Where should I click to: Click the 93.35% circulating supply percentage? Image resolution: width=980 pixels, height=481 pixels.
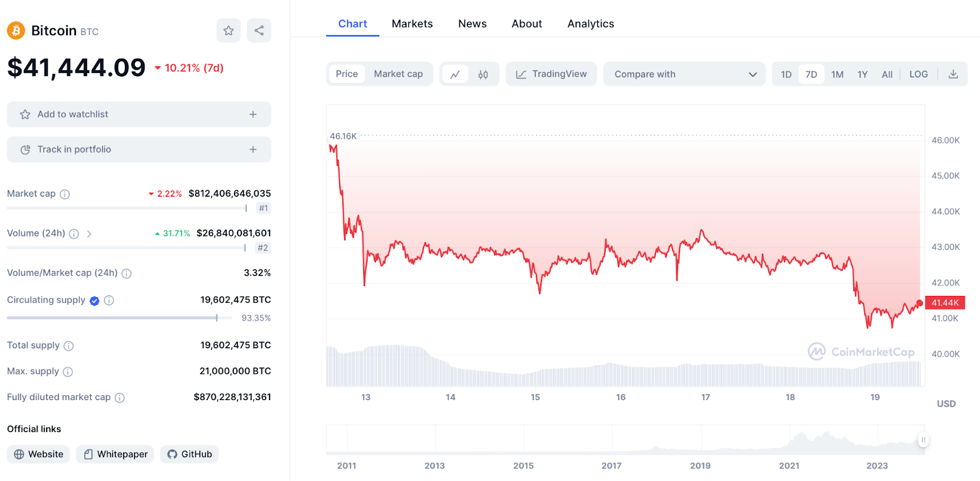[256, 318]
